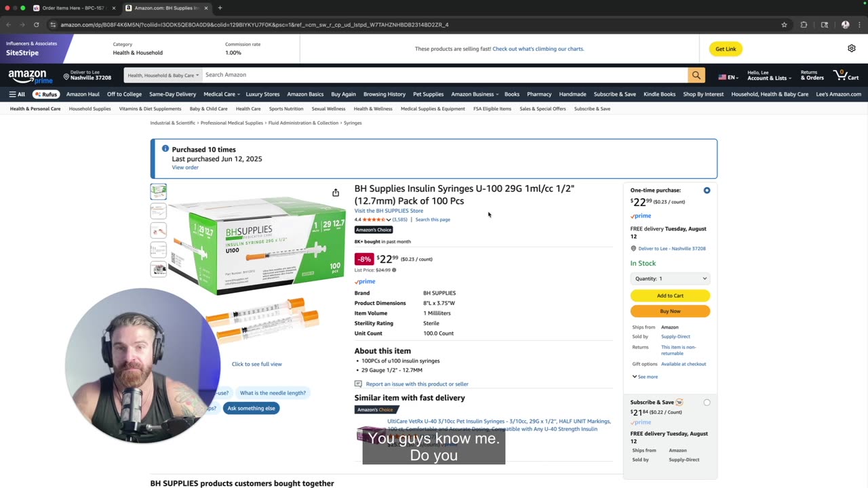The width and height of the screenshot is (868, 488).
Task: Open the Chrome profile avatar
Action: tap(845, 24)
